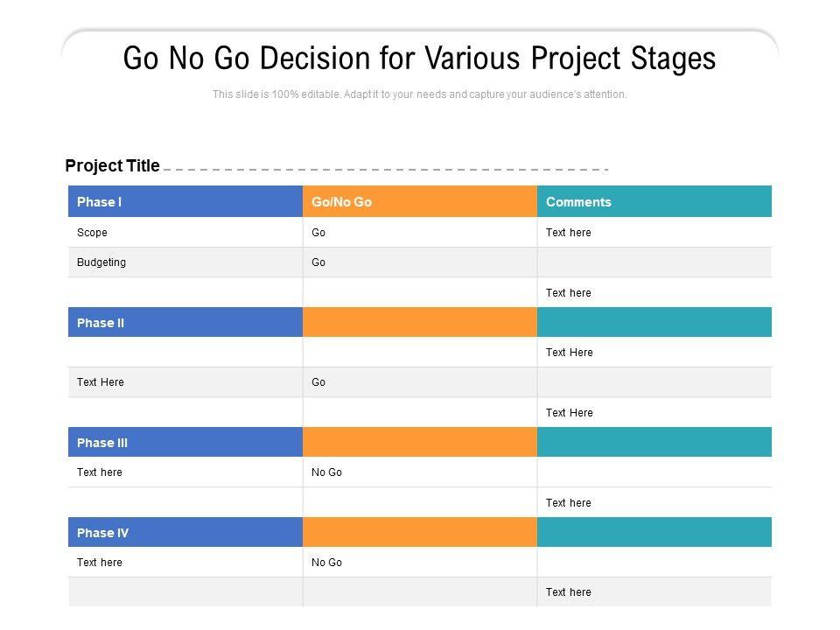
Task: Select the No Go value under Phase IV
Action: [326, 563]
